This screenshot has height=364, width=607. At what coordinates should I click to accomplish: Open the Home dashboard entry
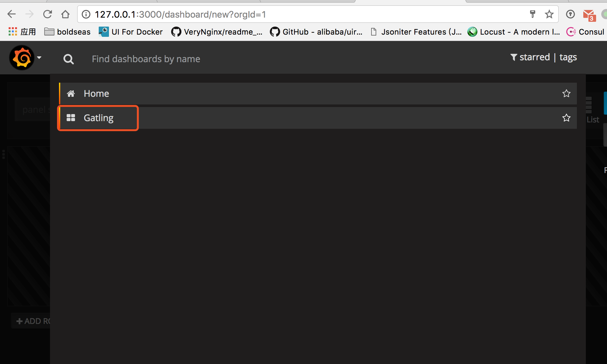318,94
